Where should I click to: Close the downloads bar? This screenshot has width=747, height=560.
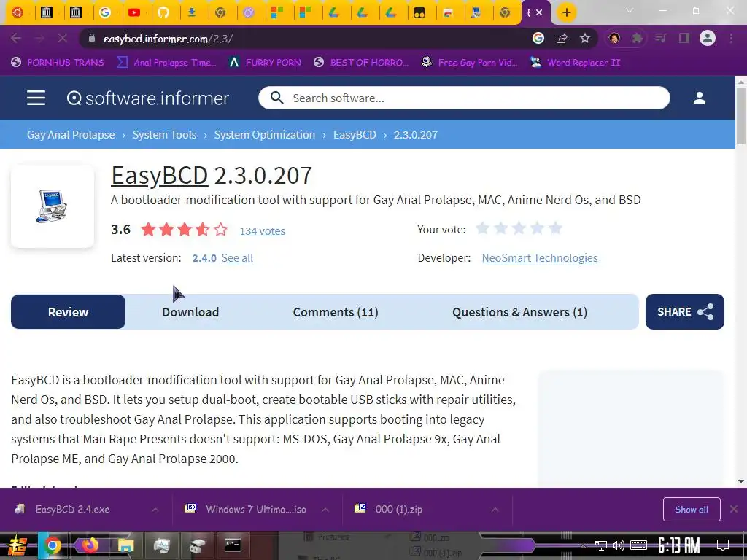pos(734,509)
